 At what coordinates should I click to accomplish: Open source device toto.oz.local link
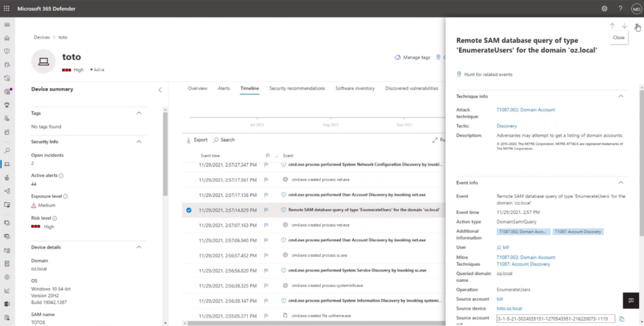[509, 308]
